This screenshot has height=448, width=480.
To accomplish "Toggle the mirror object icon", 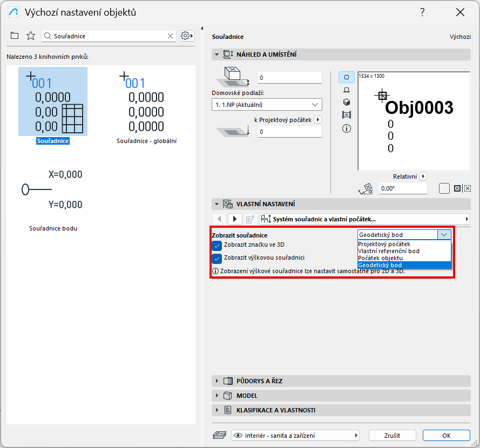I will (457, 188).
